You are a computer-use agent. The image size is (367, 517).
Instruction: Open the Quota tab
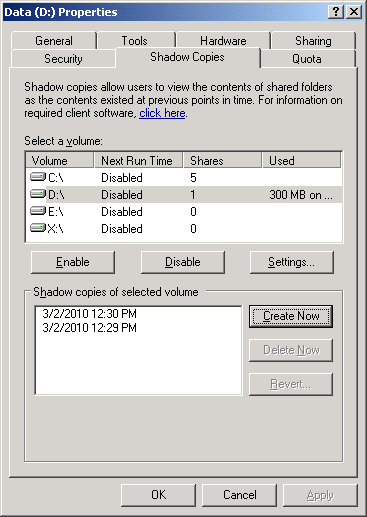tap(307, 59)
